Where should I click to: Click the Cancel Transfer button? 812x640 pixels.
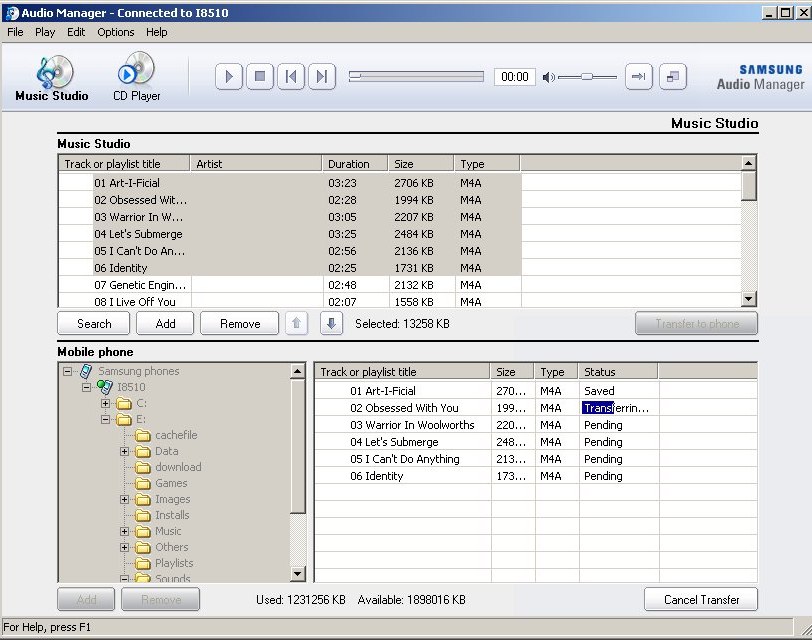pyautogui.click(x=701, y=600)
